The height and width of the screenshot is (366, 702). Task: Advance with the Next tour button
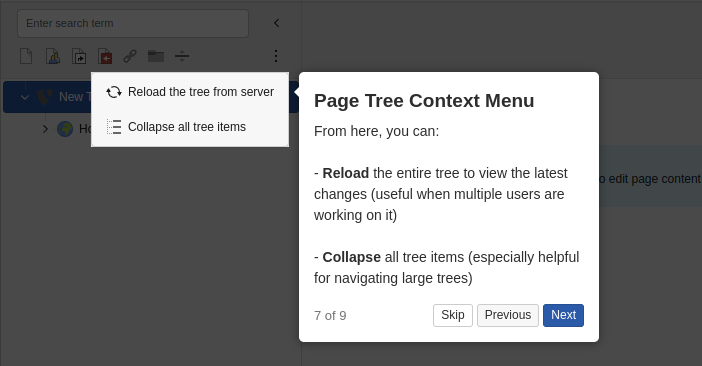563,315
